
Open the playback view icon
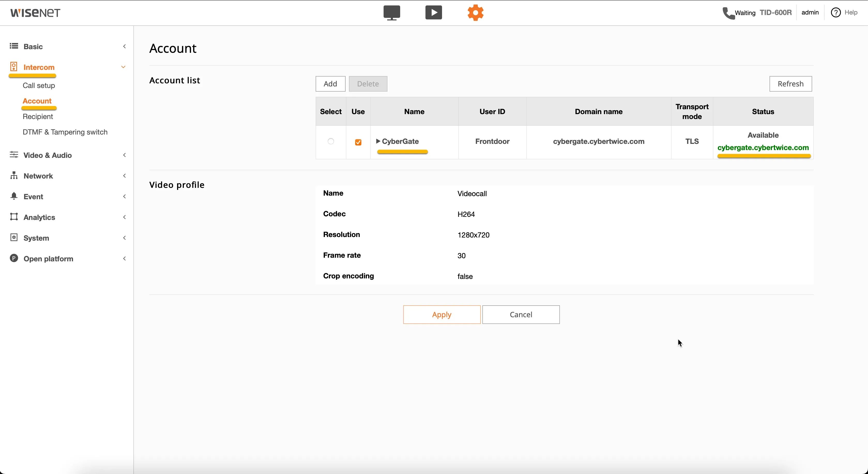(x=434, y=13)
